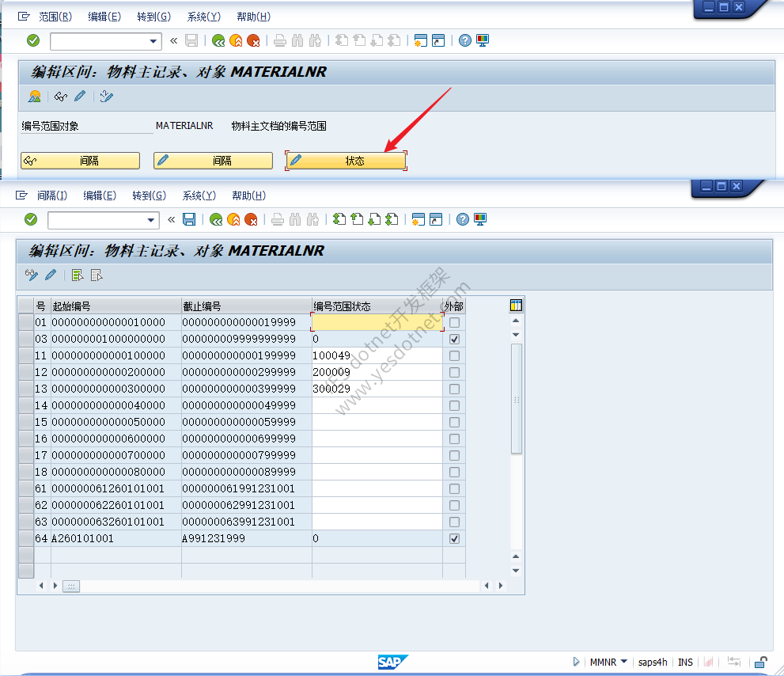Open Help icon in lower window toolbar

(463, 219)
